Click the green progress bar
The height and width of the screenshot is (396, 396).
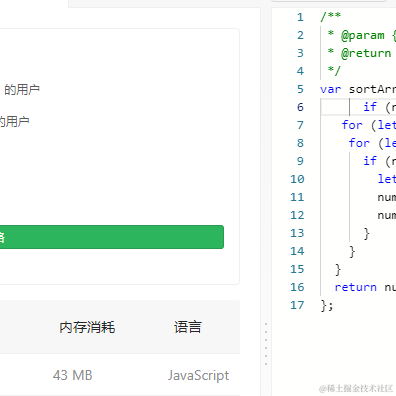[x=112, y=237]
